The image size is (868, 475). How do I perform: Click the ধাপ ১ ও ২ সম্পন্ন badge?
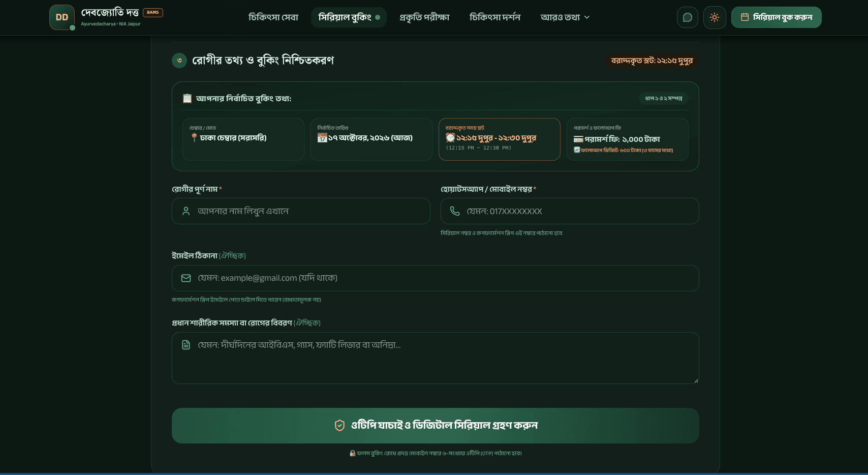click(x=664, y=98)
